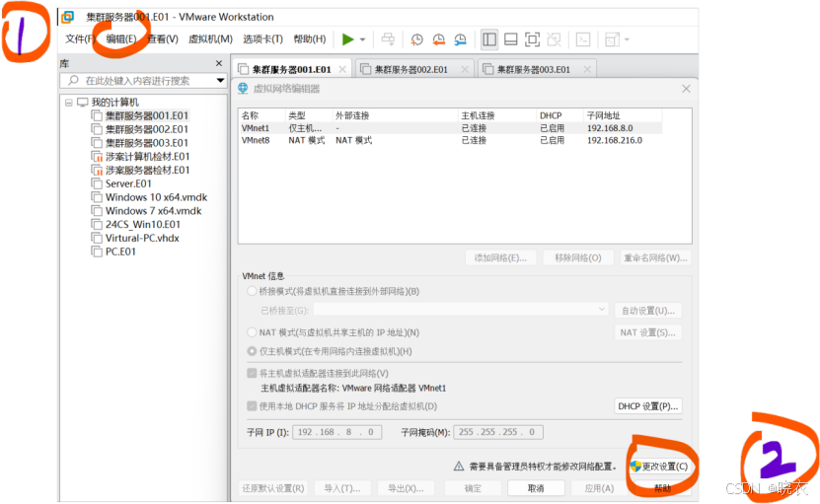820x504 pixels.
Task: Click the Revert to Snapshot icon
Action: pyautogui.click(x=439, y=39)
